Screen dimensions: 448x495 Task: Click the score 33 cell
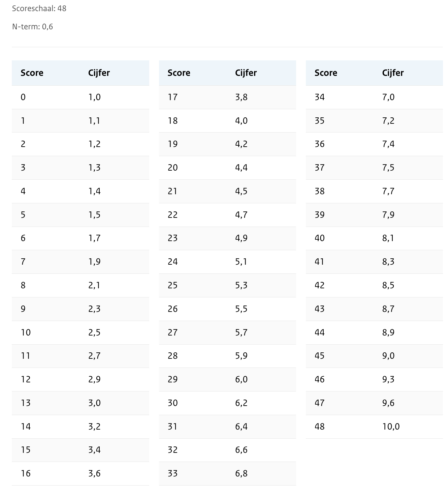172,473
